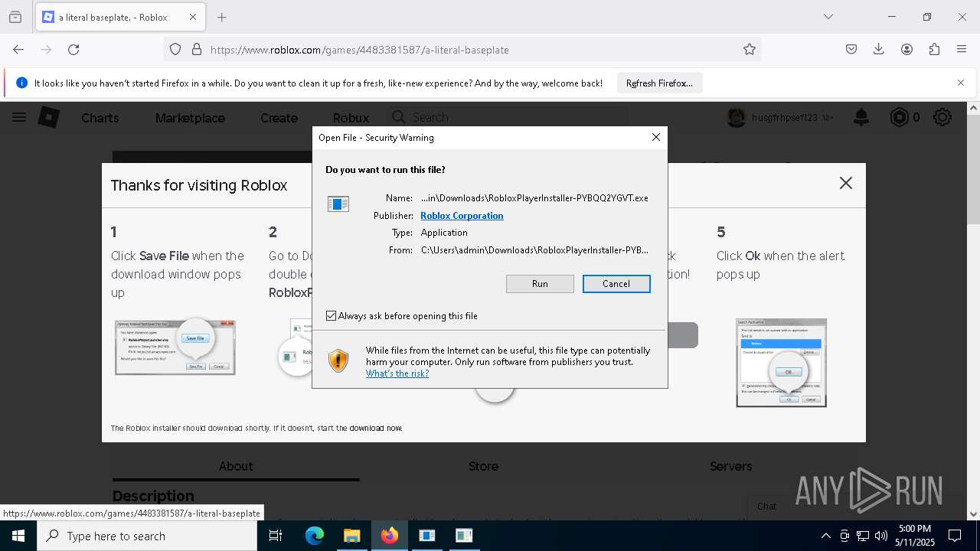Close the a literal baseplate tab
This screenshot has height=551, width=980.
(192, 17)
